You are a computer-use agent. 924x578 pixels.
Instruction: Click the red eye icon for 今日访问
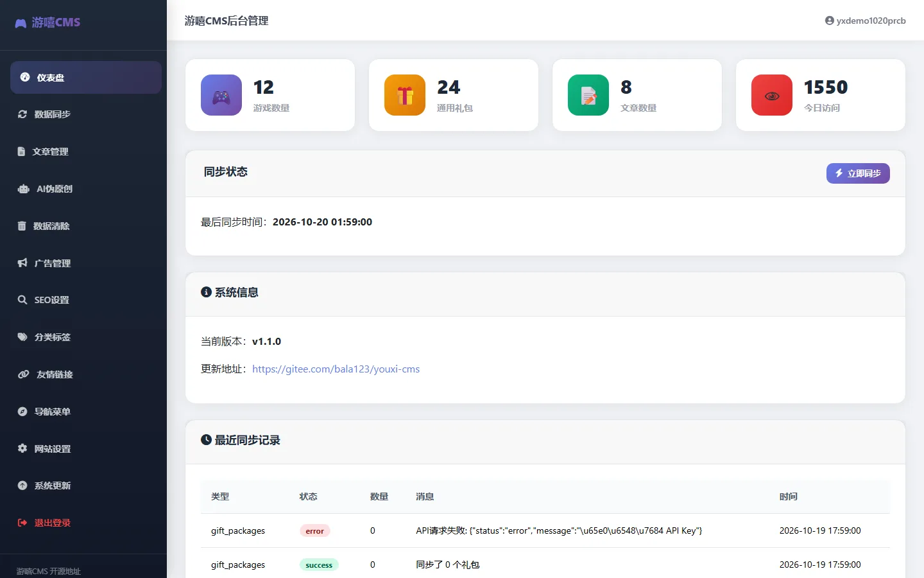(772, 95)
